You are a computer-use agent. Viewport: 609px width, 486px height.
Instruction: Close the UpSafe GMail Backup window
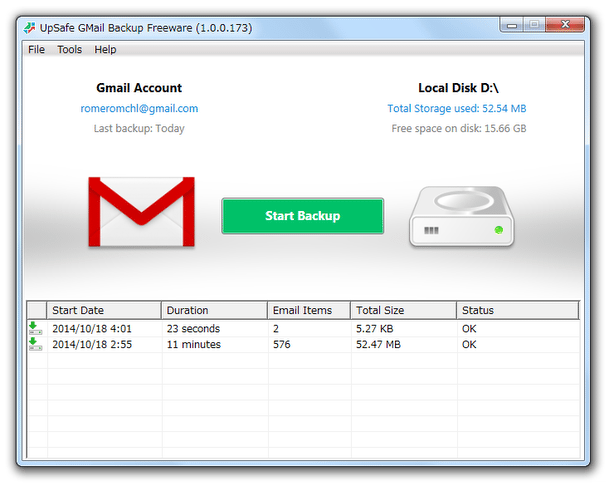pos(565,25)
